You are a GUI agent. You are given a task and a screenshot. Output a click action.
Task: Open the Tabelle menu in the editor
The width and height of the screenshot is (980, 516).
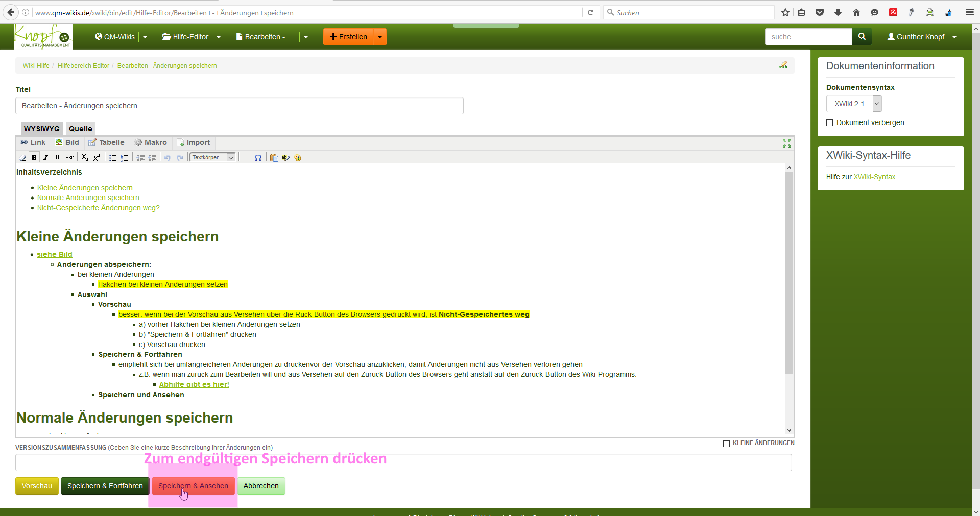pos(106,143)
